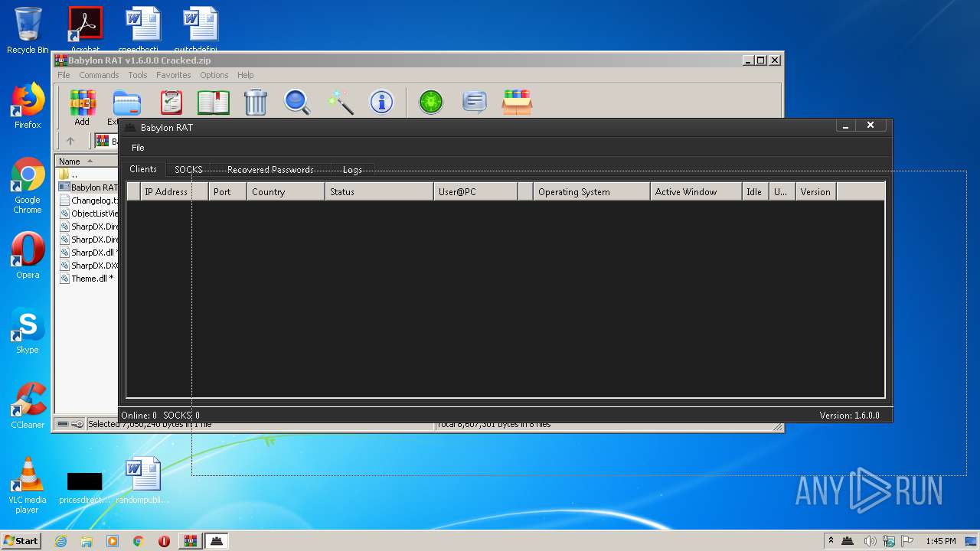Sort clients by Active Window column
Screen dimensions: 980x551
click(x=696, y=191)
